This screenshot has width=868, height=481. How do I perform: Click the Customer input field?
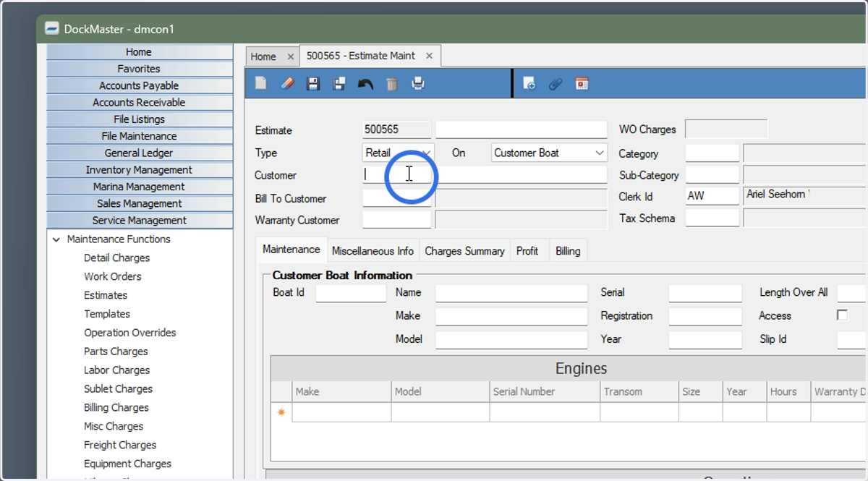pyautogui.click(x=396, y=174)
